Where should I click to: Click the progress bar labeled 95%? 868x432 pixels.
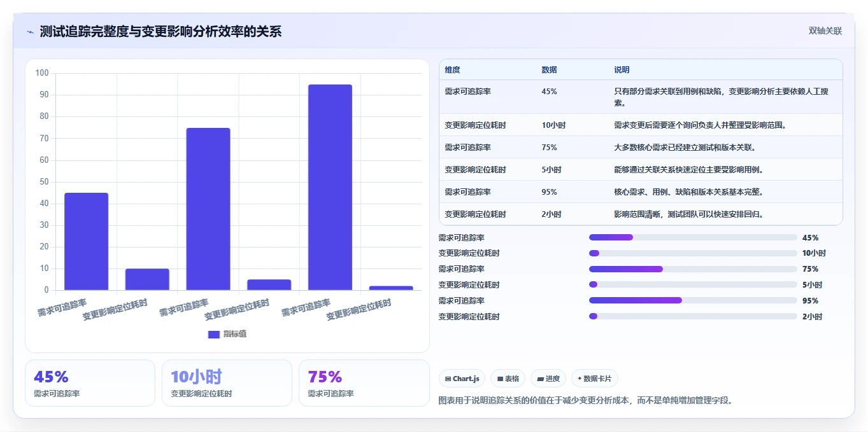click(693, 300)
